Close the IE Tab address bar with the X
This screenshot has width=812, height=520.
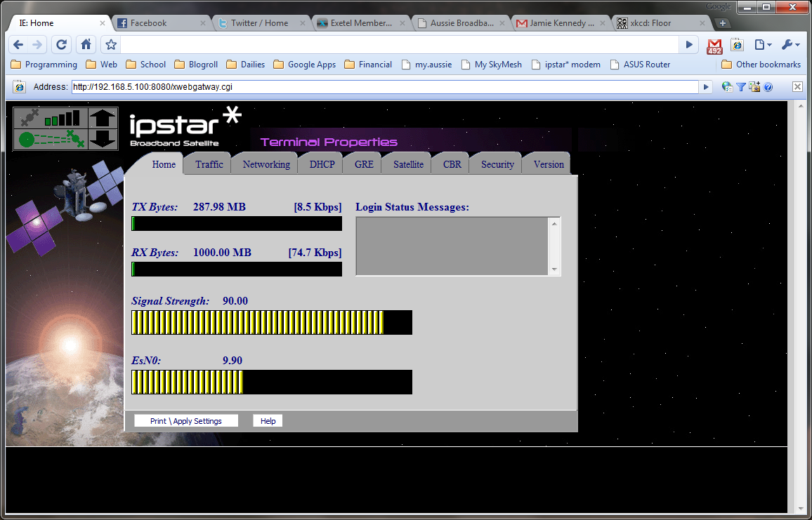[x=797, y=87]
